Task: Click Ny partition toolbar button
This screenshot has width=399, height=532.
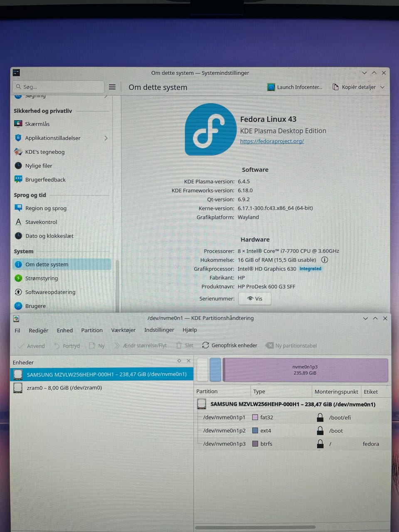Action: coord(97,346)
